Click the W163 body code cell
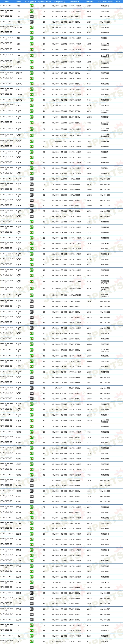This screenshot has height=644, width=123. pos(89,404)
